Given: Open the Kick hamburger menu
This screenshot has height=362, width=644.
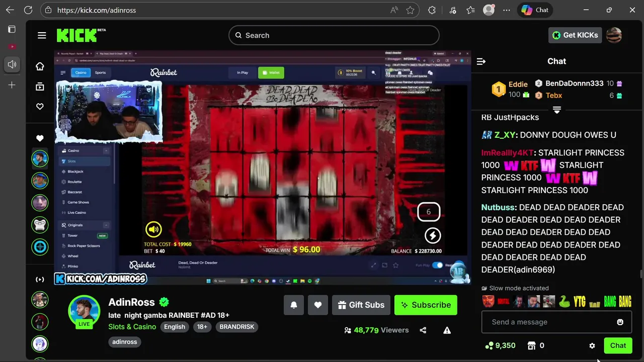Looking at the screenshot, I should pyautogui.click(x=42, y=35).
